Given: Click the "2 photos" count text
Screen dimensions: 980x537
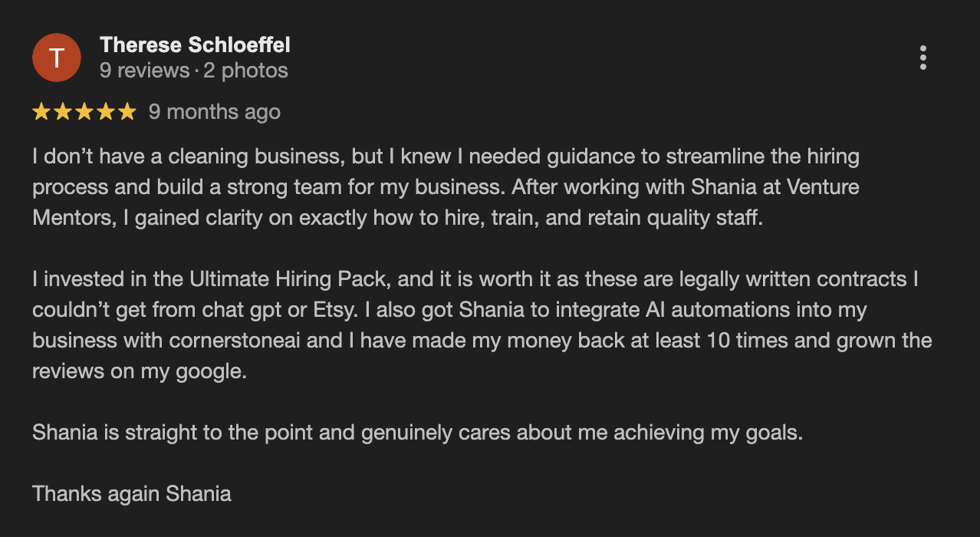Looking at the screenshot, I should 245,71.
